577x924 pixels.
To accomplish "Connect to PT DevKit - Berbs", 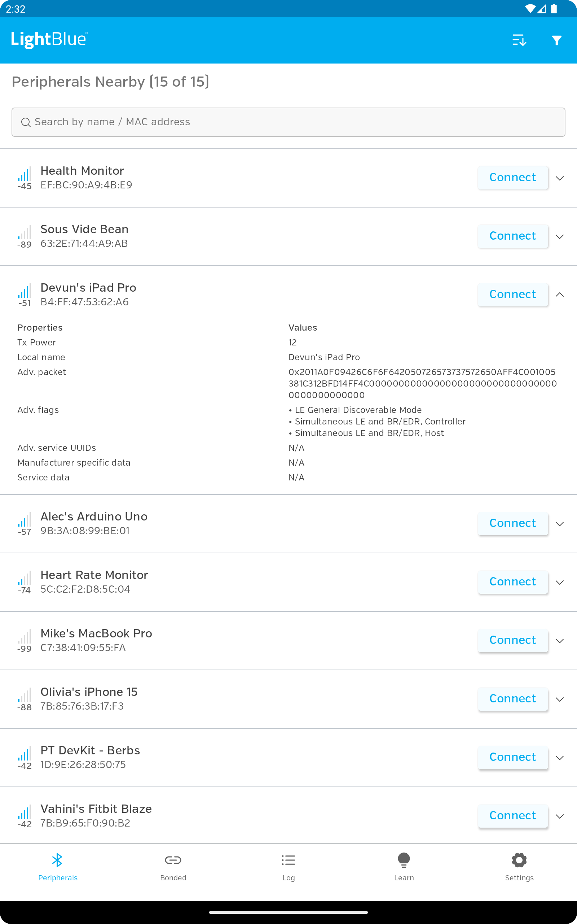I will (x=513, y=757).
